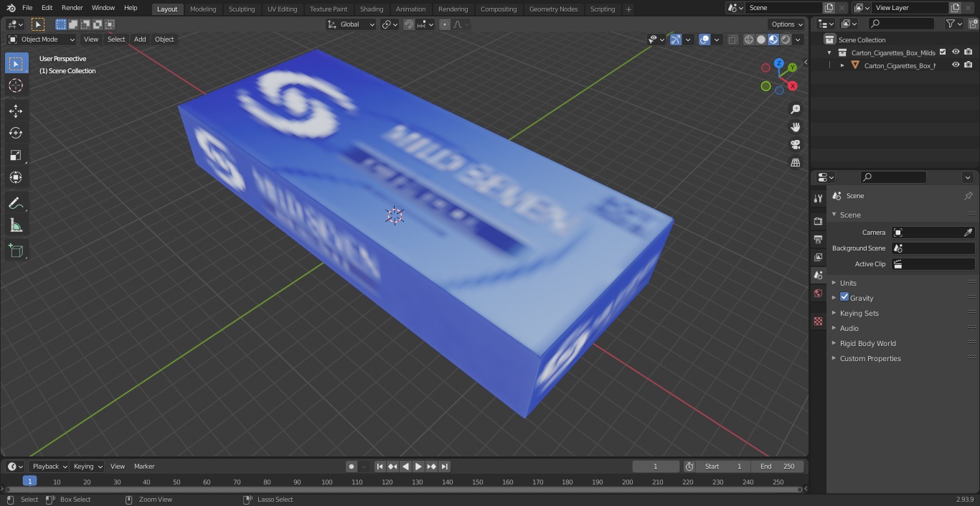Open the Render menu

72,8
